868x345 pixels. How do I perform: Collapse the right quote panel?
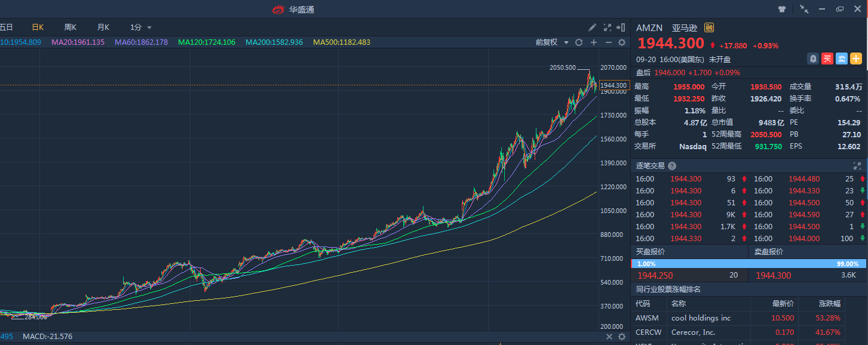tap(622, 27)
